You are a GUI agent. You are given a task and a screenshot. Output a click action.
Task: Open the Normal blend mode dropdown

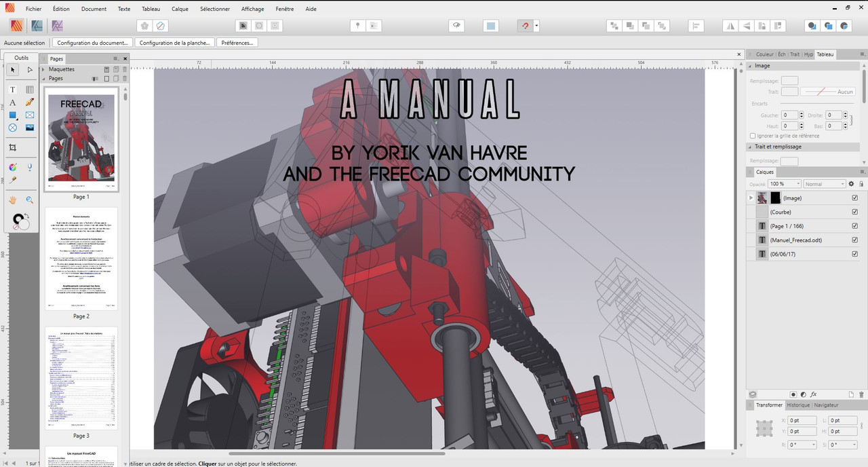(825, 184)
